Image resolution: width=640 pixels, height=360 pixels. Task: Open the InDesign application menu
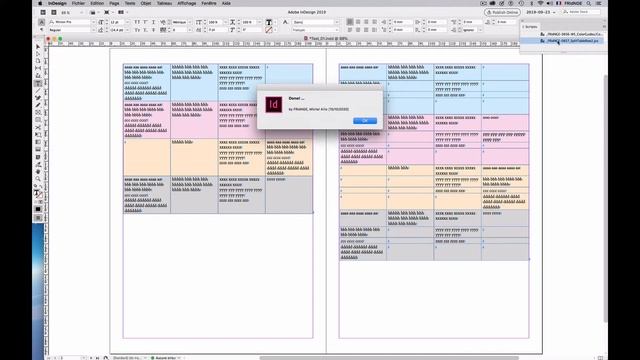pos(57,3)
